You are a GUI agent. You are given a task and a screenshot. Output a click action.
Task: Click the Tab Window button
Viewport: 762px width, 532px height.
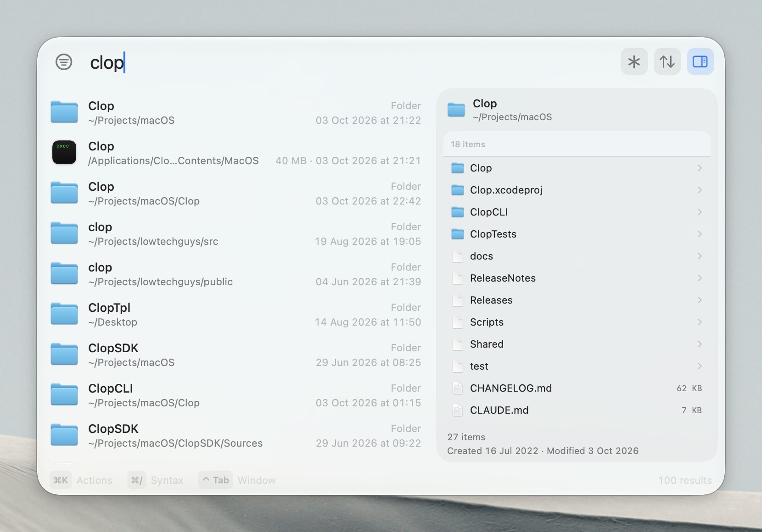[237, 480]
